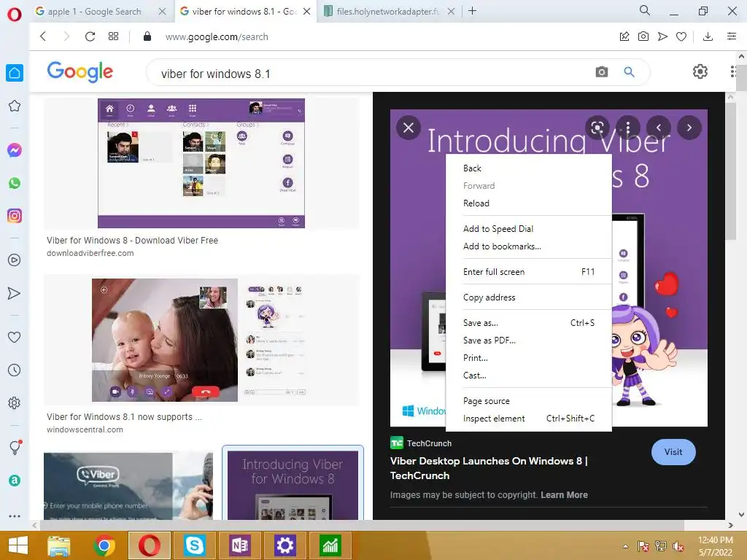The width and height of the screenshot is (747, 560).
Task: Show the next image in preview
Action: pyautogui.click(x=689, y=128)
